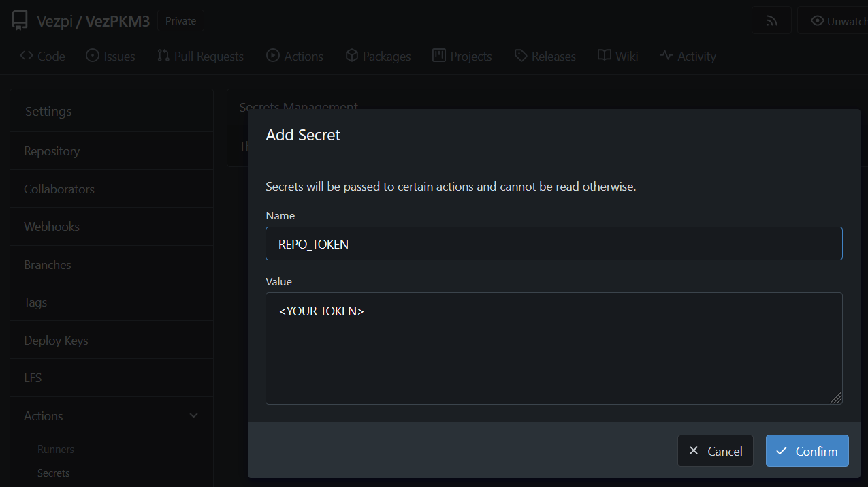Open the Issues tab

(110, 57)
